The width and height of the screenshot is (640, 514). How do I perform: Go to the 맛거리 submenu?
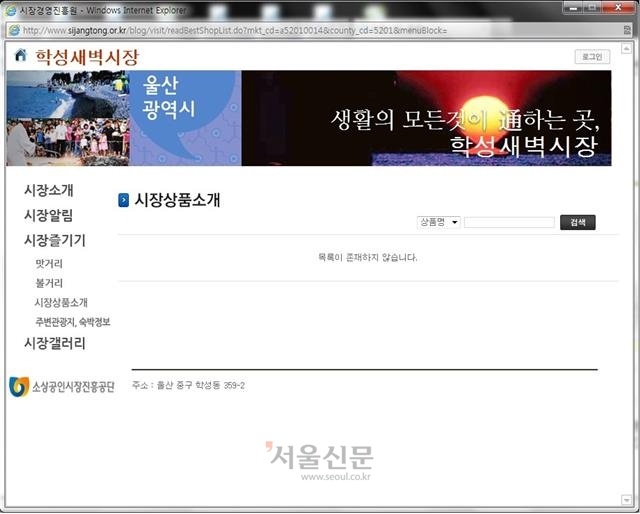coord(49,264)
